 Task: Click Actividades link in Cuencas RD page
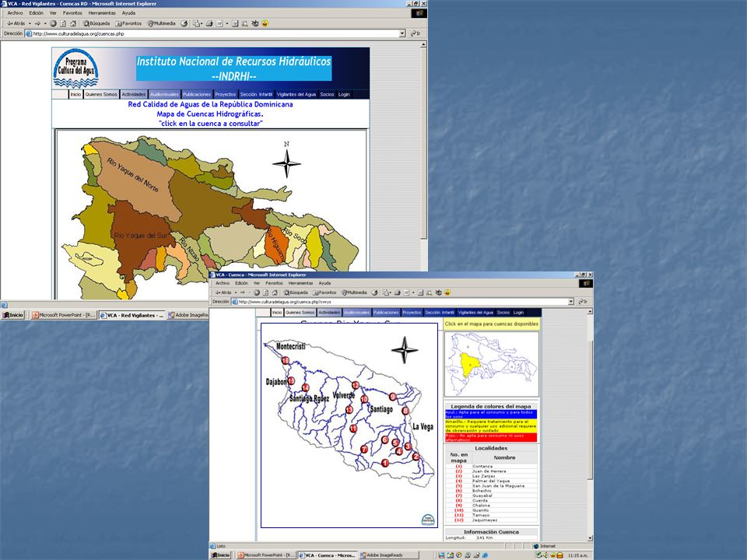133,94
